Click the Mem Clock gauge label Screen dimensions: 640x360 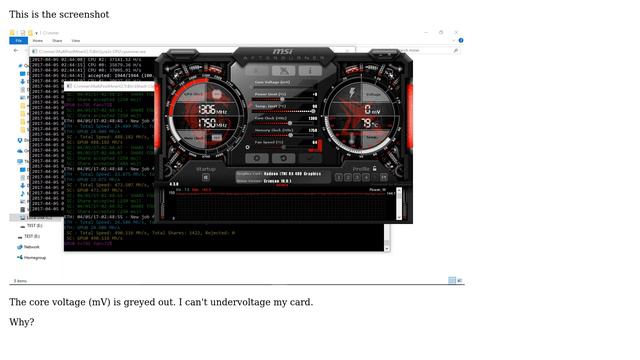(x=194, y=138)
